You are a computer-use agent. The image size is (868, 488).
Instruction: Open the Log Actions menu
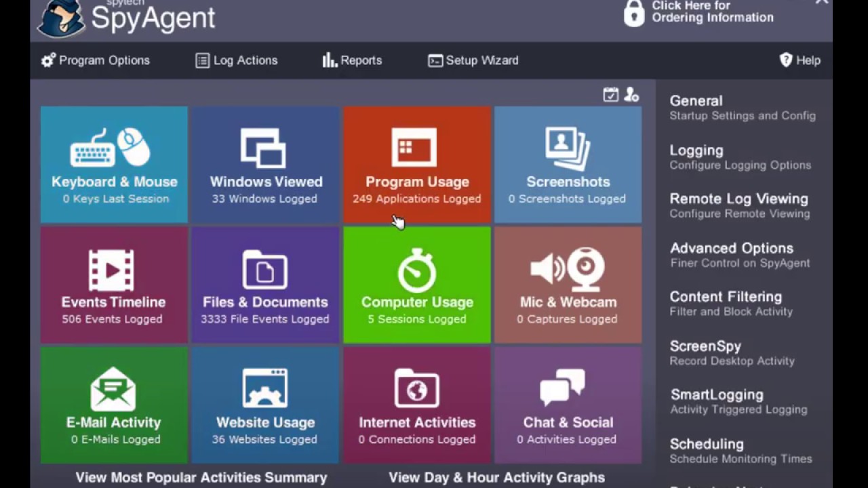point(237,60)
